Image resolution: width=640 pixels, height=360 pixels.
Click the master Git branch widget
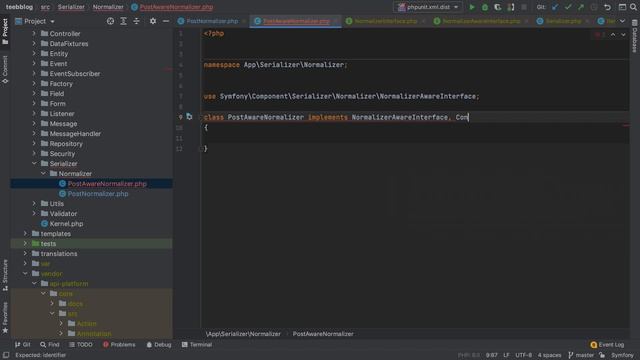tap(581, 355)
